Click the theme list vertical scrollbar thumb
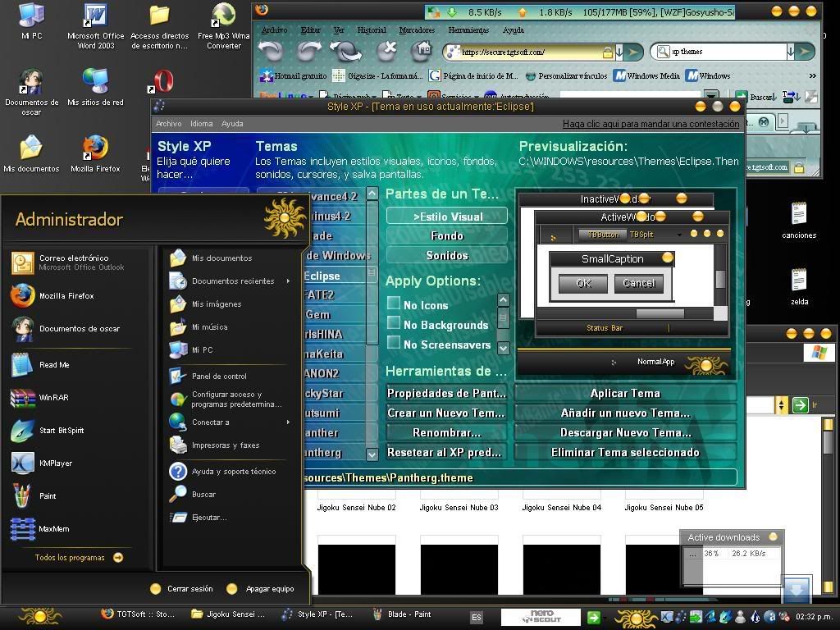This screenshot has width=840, height=630. [372, 272]
